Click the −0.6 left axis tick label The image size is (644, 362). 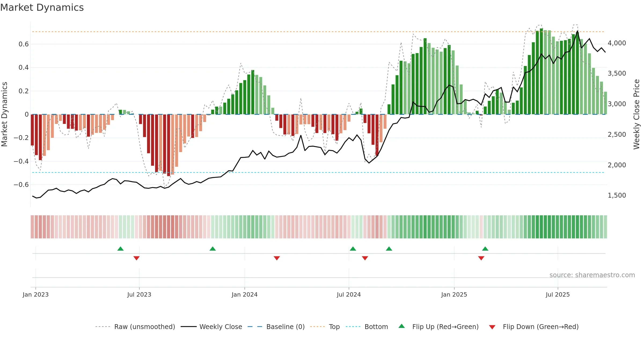(x=21, y=184)
